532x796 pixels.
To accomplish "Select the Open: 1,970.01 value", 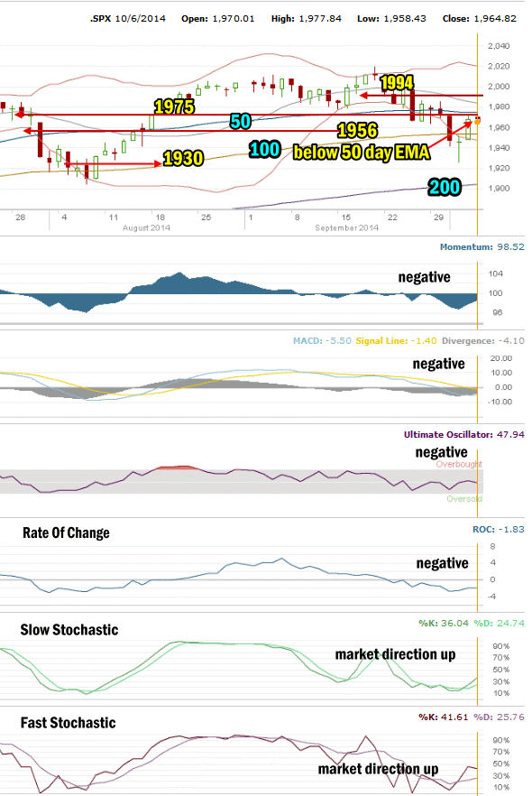I will coord(218,19).
